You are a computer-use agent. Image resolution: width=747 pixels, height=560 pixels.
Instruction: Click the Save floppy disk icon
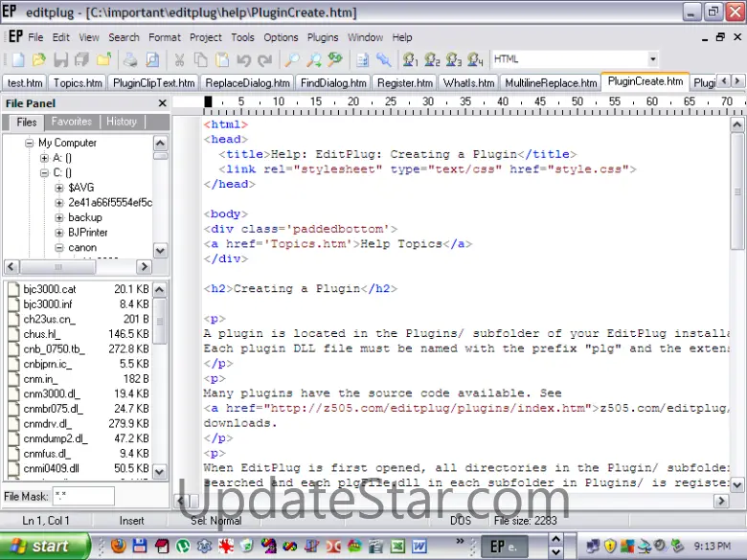click(60, 59)
